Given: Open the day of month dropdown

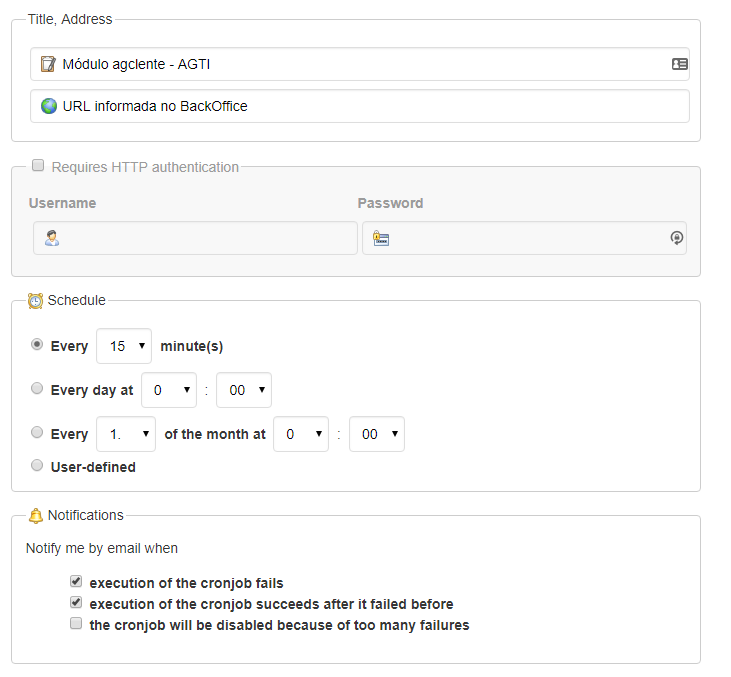Looking at the screenshot, I should pos(126,434).
